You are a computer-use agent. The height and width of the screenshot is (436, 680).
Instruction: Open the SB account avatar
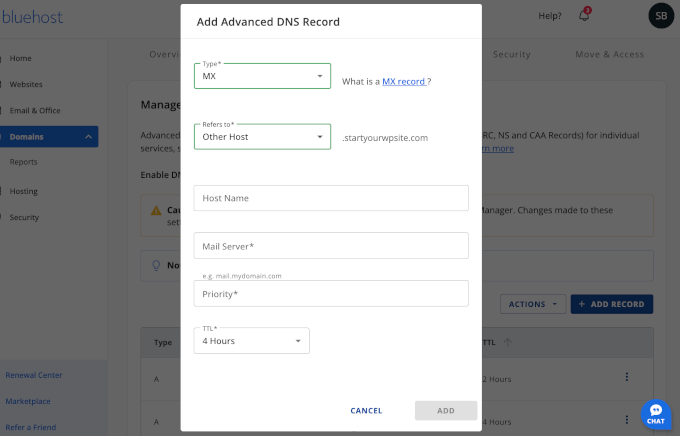click(661, 16)
